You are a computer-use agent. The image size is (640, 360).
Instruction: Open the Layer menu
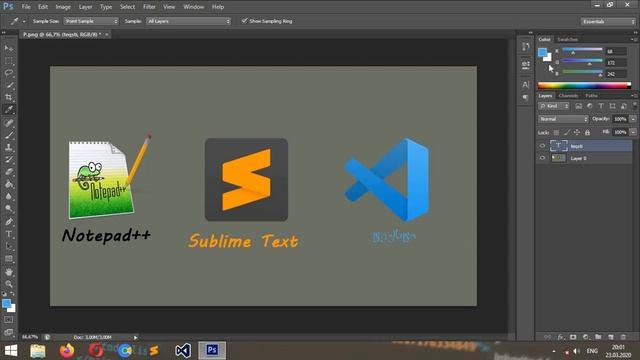pyautogui.click(x=85, y=7)
